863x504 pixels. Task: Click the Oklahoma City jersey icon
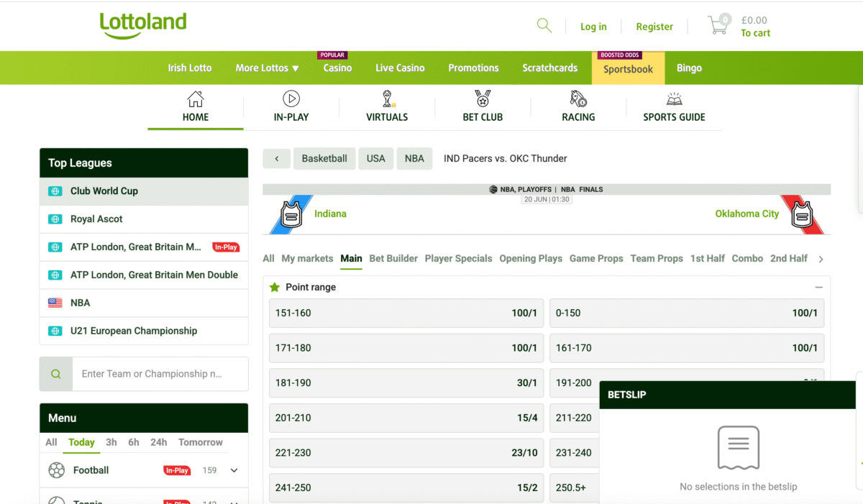(x=802, y=214)
